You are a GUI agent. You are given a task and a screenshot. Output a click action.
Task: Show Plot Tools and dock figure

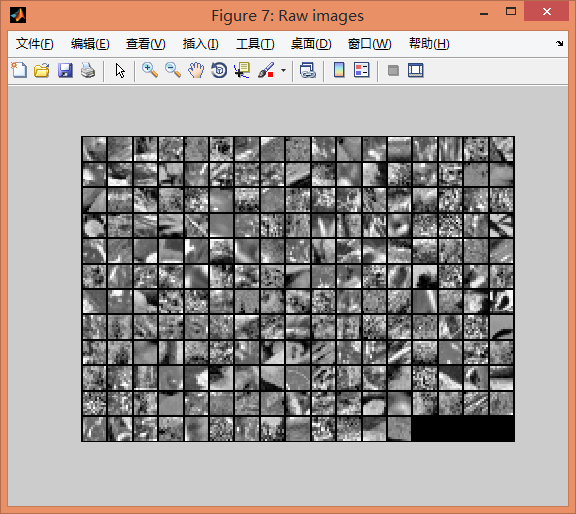tap(415, 70)
